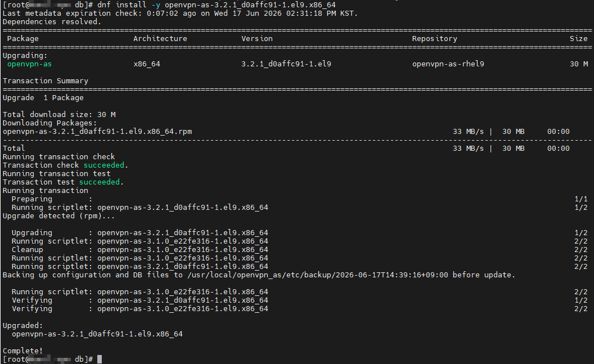Click green 'succeeded' after Transaction check

point(104,165)
